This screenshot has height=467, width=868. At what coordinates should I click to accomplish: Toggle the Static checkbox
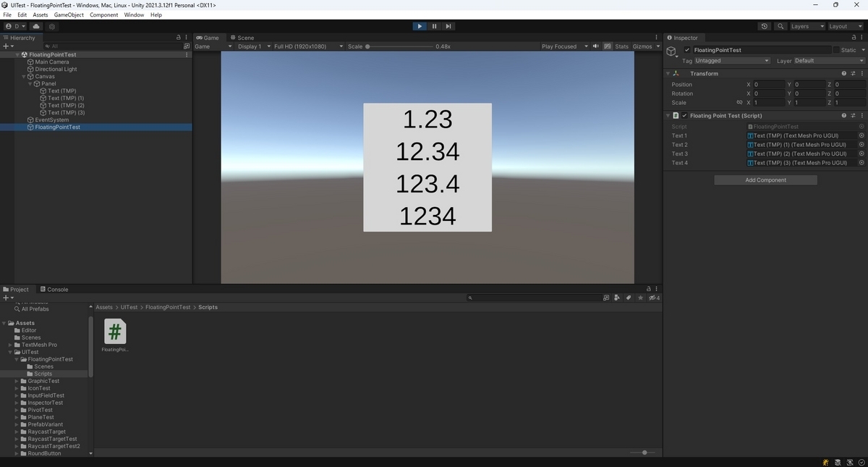click(836, 50)
